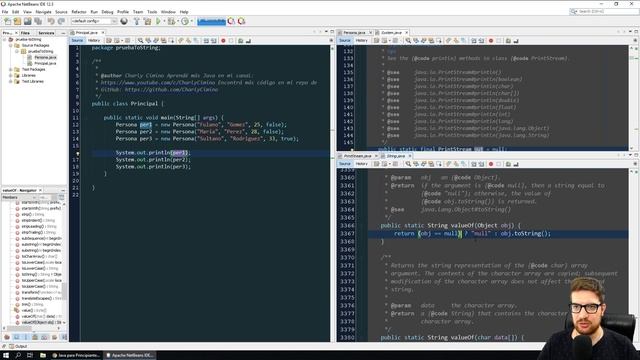Start macro recording in System.java editor toolbar
This screenshot has height=360, width=640.
tap(491, 40)
